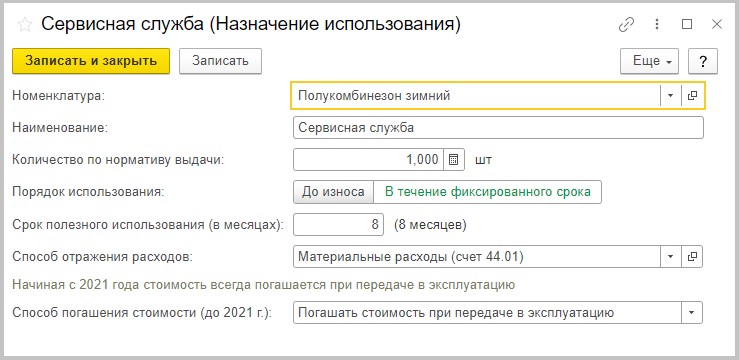Open calculator icon in quantity field
This screenshot has width=739, height=360.
click(x=454, y=160)
